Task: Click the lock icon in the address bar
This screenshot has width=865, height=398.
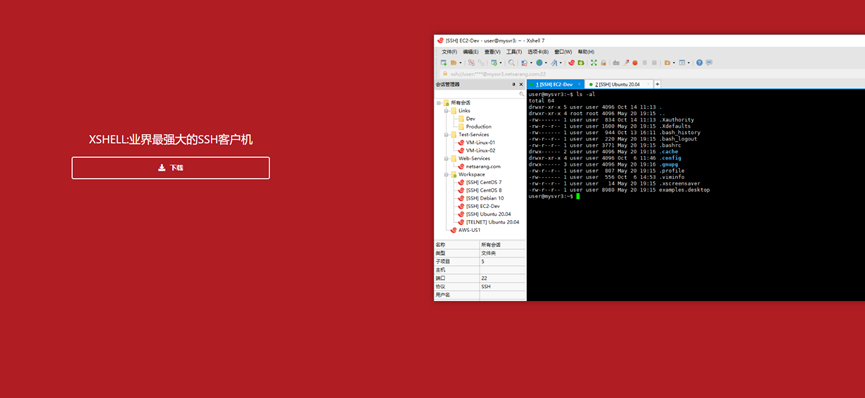Action: [445, 73]
